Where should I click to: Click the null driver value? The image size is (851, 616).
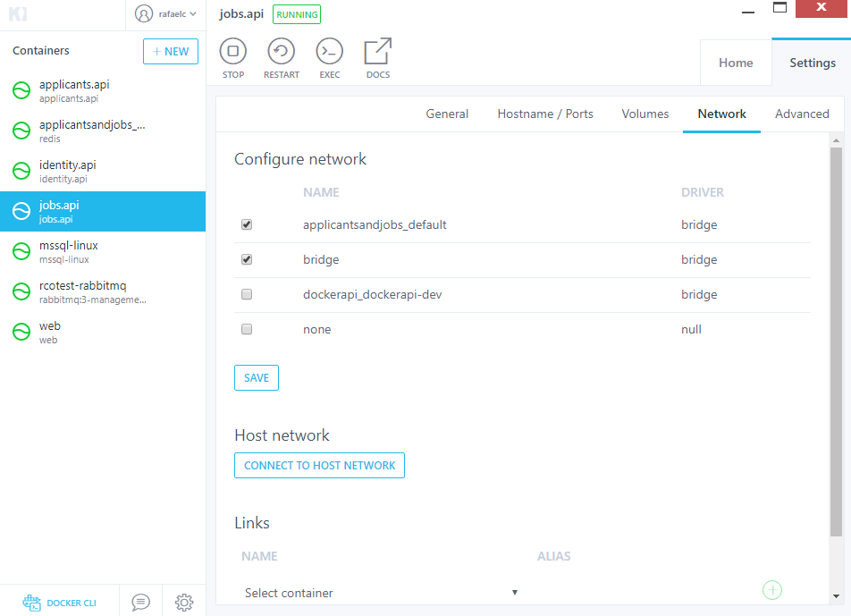point(691,329)
